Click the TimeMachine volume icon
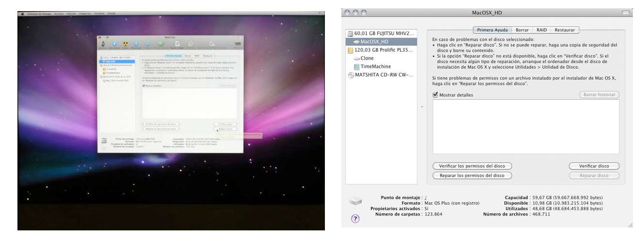644x242 pixels. click(x=356, y=66)
